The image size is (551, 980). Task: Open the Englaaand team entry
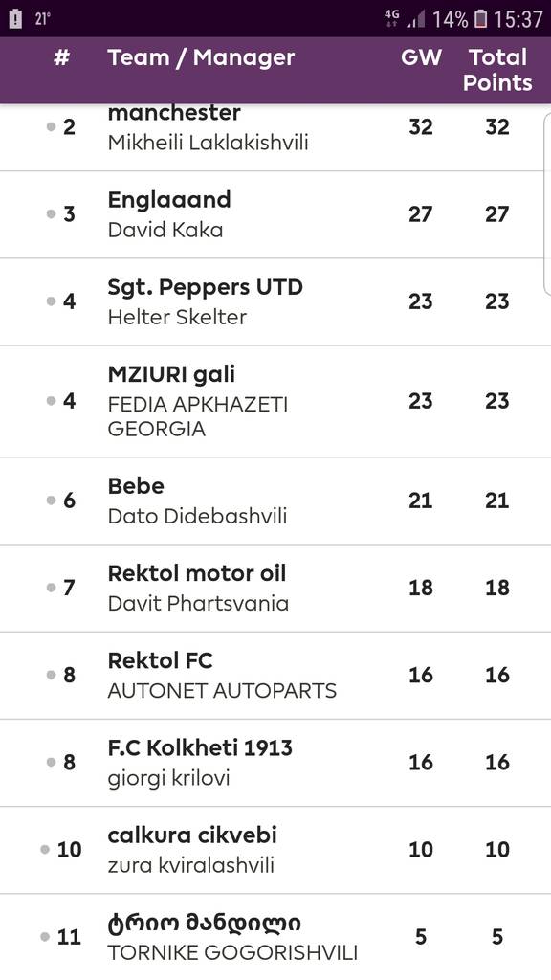point(275,214)
